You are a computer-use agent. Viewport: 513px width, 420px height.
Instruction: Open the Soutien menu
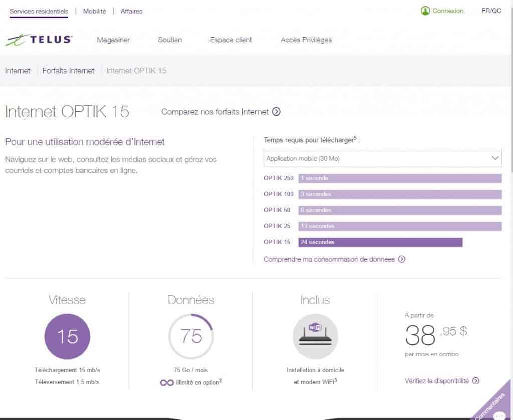pos(170,40)
